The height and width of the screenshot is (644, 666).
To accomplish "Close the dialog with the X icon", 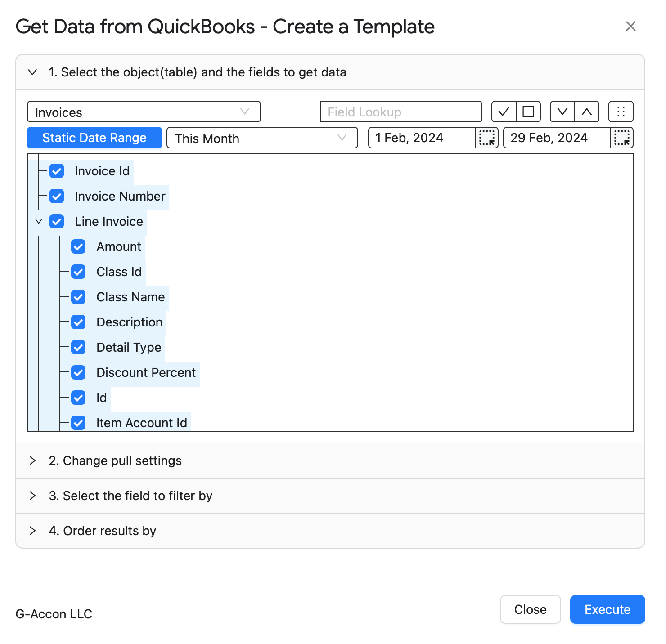I will pyautogui.click(x=631, y=26).
